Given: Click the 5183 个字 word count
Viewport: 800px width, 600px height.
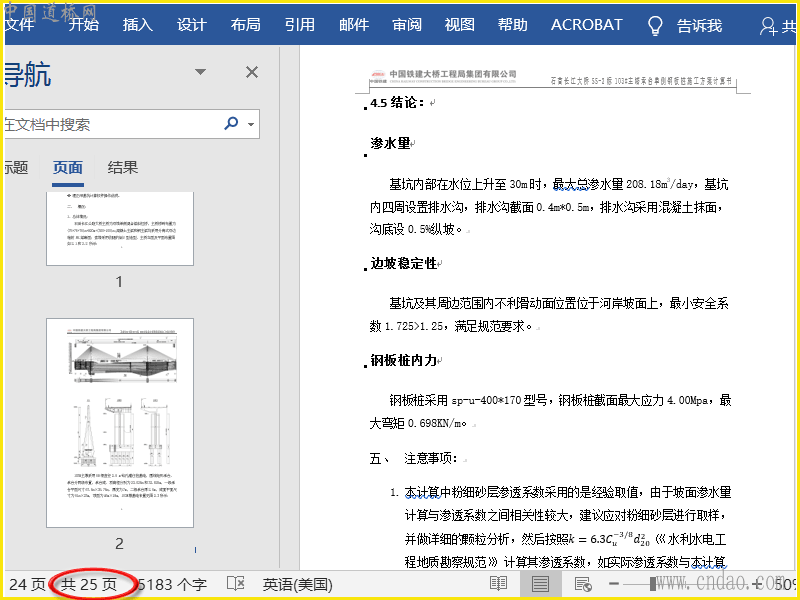Looking at the screenshot, I should [x=172, y=584].
